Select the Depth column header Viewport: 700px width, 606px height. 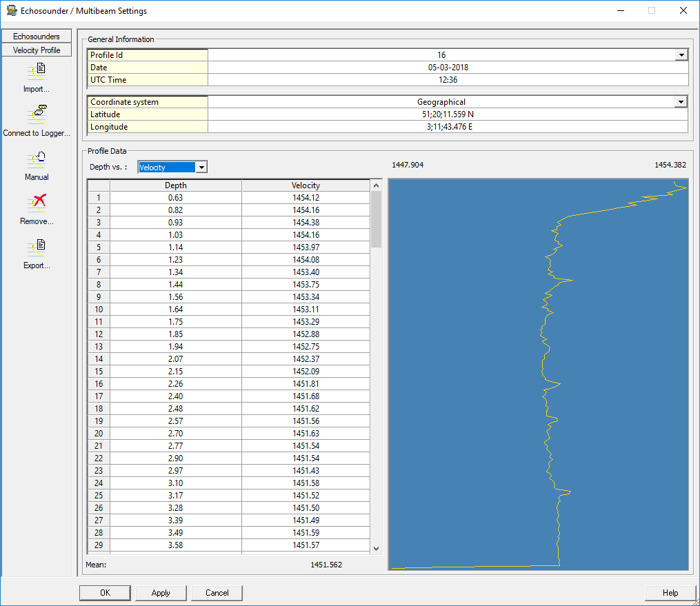175,185
